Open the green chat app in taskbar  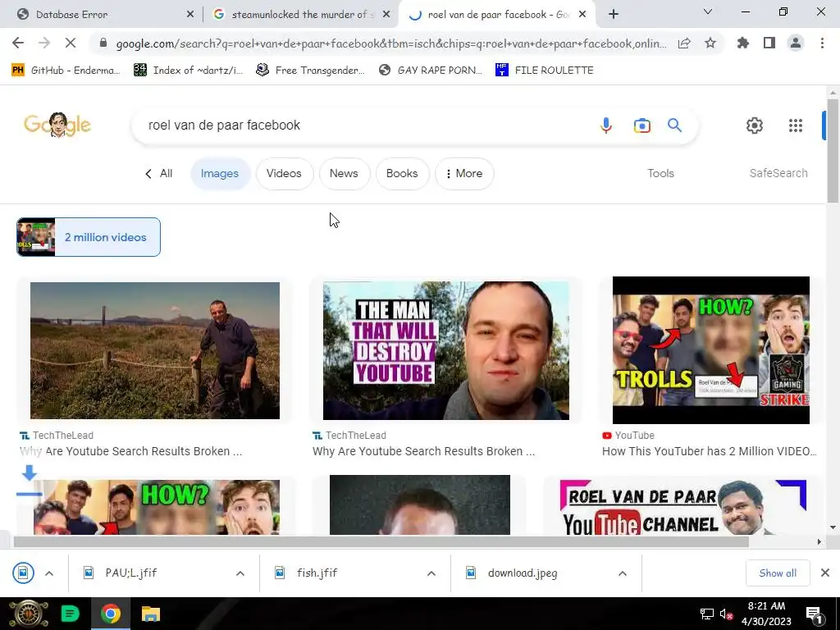coord(70,614)
